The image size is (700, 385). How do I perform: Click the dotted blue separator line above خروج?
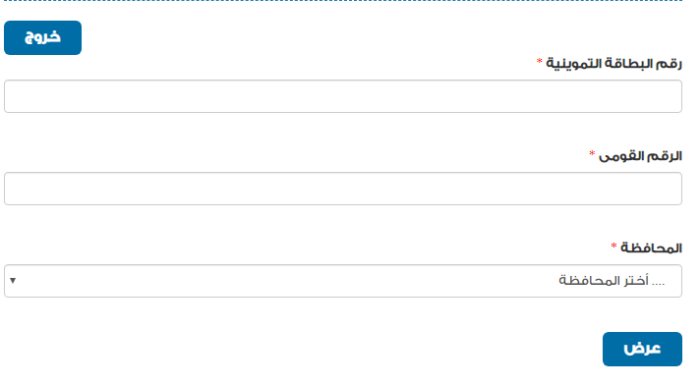click(x=343, y=1)
